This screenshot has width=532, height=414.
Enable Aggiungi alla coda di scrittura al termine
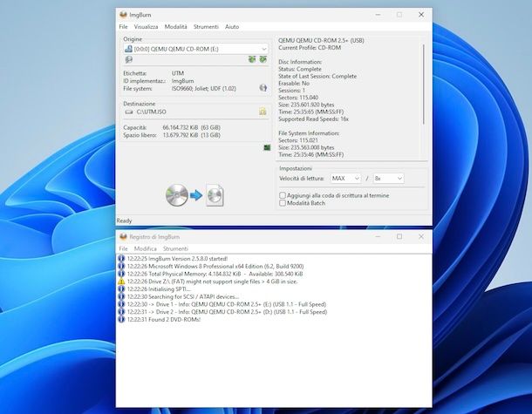pos(283,195)
